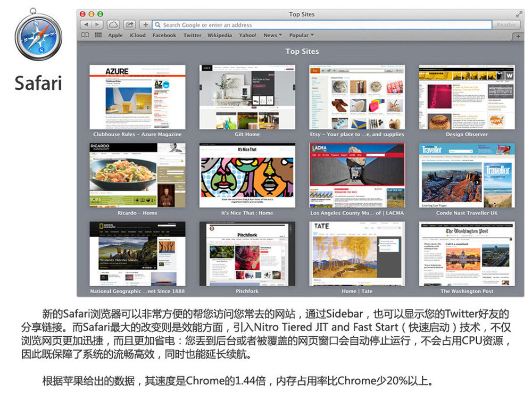
Task: Go forward with the Forward arrow button
Action: [x=97, y=25]
